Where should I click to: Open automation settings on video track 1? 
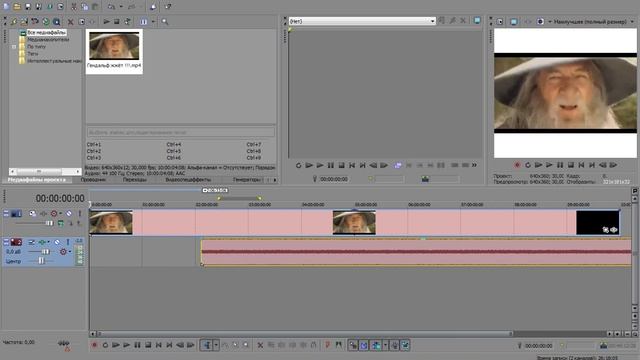(54, 213)
